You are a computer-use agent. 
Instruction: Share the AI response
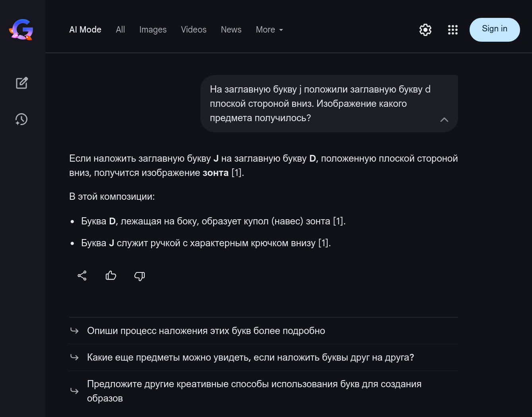[82, 276]
